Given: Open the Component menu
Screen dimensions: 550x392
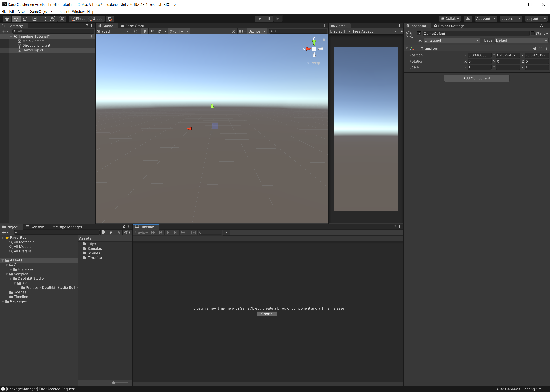Looking at the screenshot, I should (60, 12).
